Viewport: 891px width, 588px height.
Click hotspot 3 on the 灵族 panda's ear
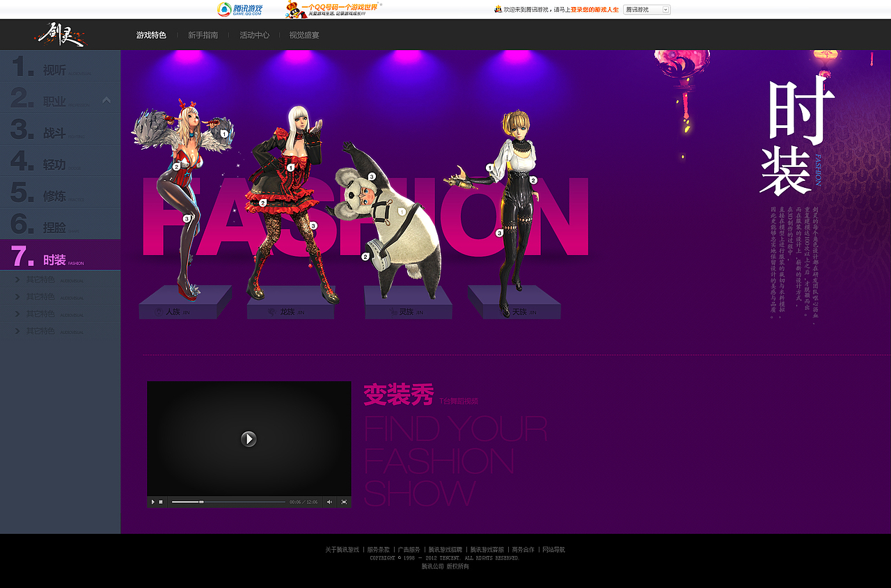[372, 177]
